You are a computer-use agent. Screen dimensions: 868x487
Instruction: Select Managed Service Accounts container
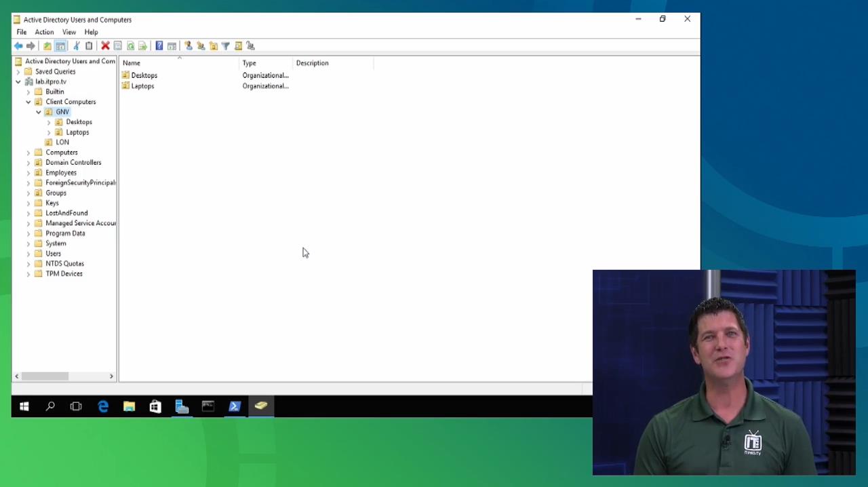tap(80, 223)
